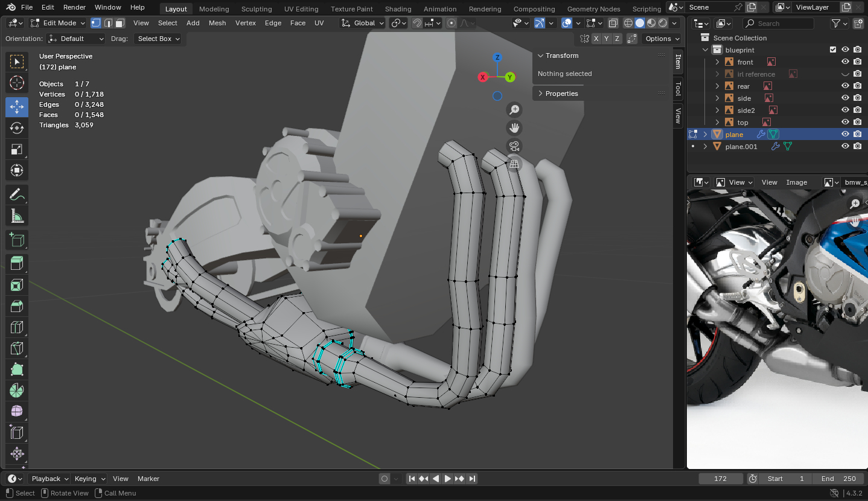Select the Cursor tool in toolbar
This screenshot has height=501, width=868.
[17, 83]
